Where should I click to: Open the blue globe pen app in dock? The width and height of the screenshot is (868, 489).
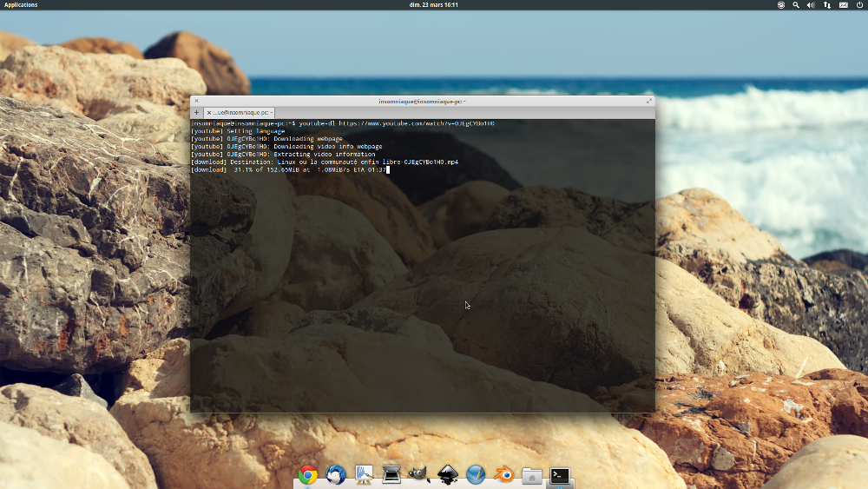click(476, 475)
